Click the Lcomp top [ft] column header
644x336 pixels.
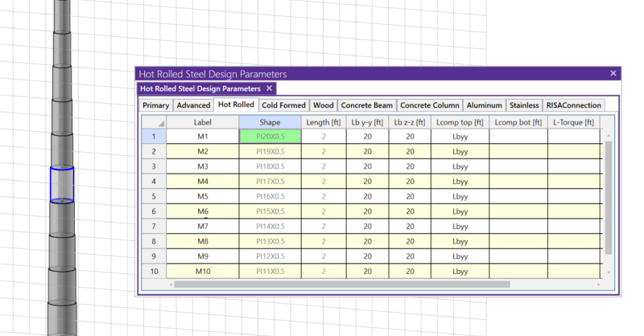tap(460, 122)
